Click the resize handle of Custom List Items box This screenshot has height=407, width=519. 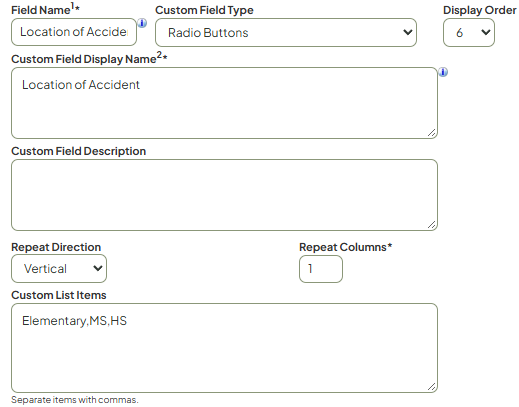[x=432, y=387]
